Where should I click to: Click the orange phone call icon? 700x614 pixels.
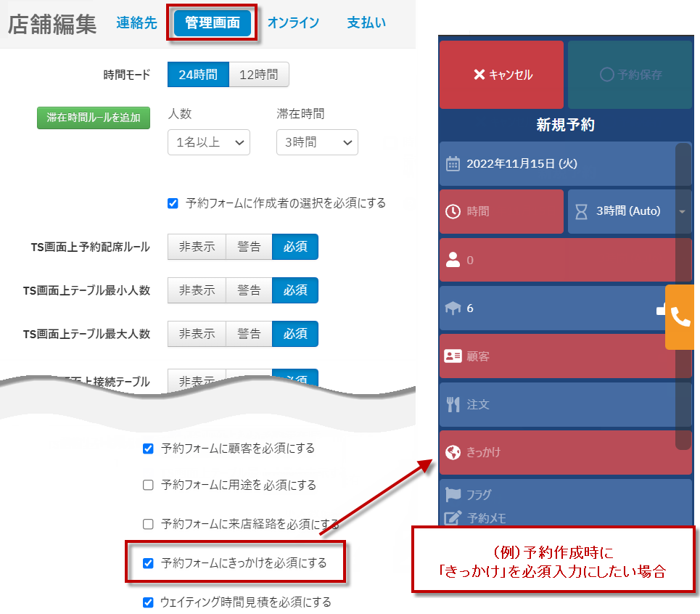coord(681,317)
